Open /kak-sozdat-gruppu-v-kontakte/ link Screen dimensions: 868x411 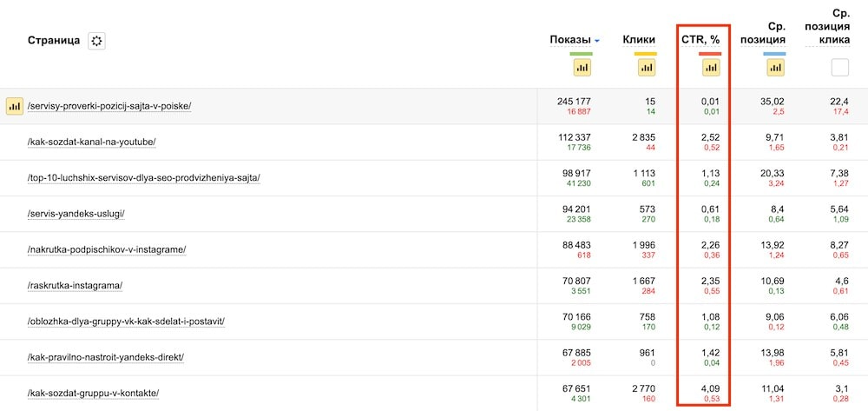[x=93, y=393]
